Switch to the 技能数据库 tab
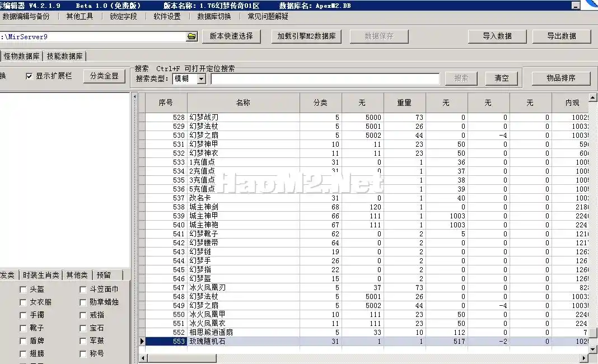The width and height of the screenshot is (598, 364). 64,56
